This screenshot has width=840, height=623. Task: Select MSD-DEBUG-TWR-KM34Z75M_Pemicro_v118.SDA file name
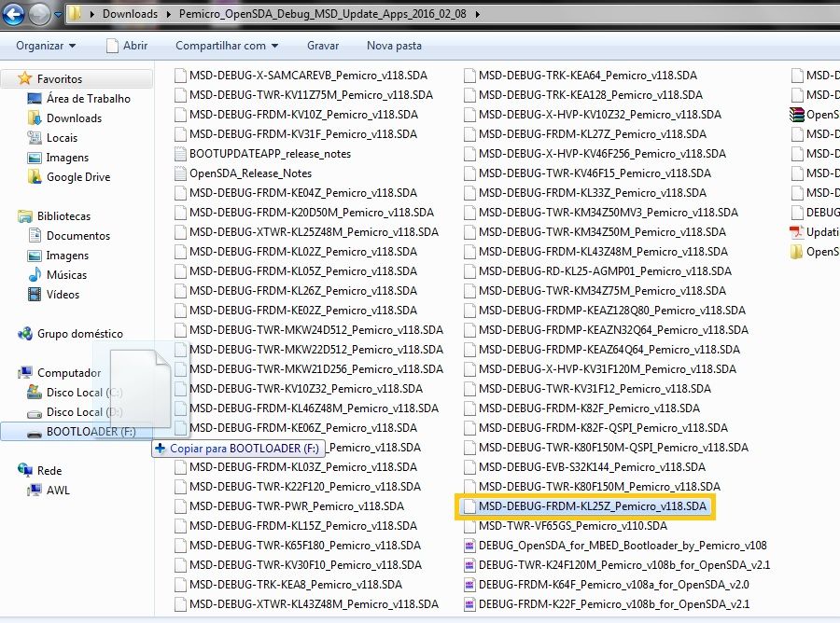[602, 291]
